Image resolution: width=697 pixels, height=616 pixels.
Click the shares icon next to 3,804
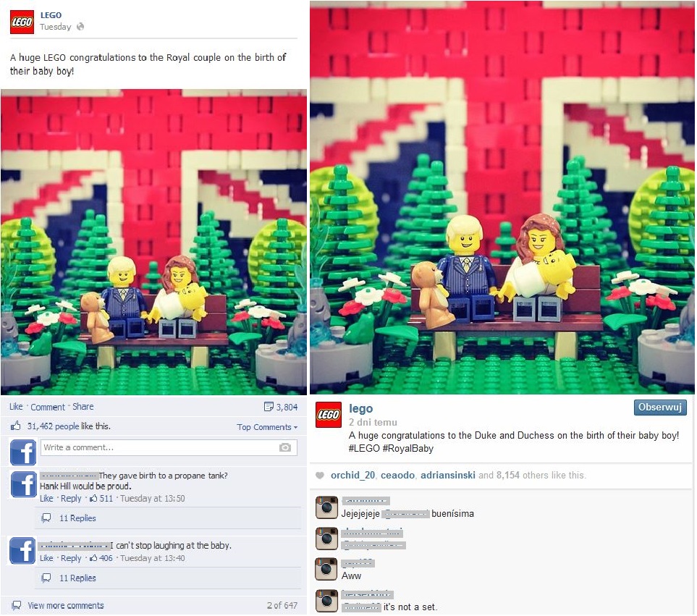(x=269, y=407)
